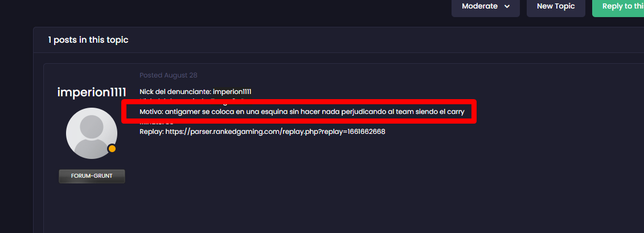Screen dimensions: 644x233
Task: Start a New Topic
Action: 556,7
